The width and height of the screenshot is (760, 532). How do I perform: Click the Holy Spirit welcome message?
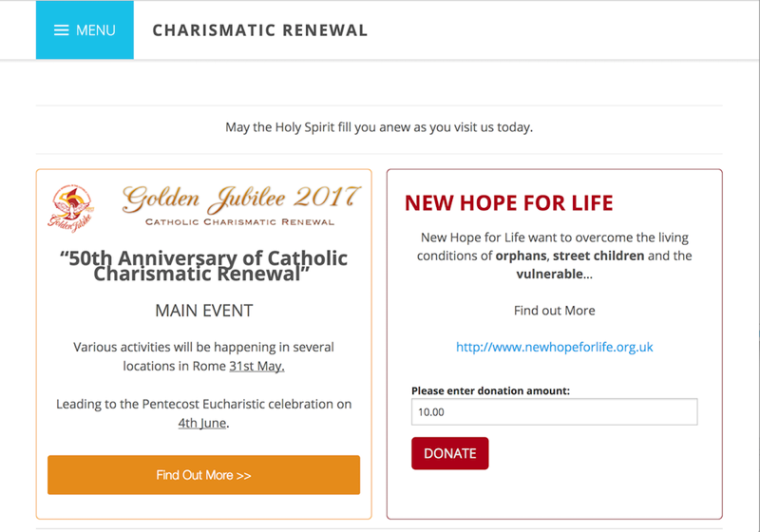click(379, 127)
